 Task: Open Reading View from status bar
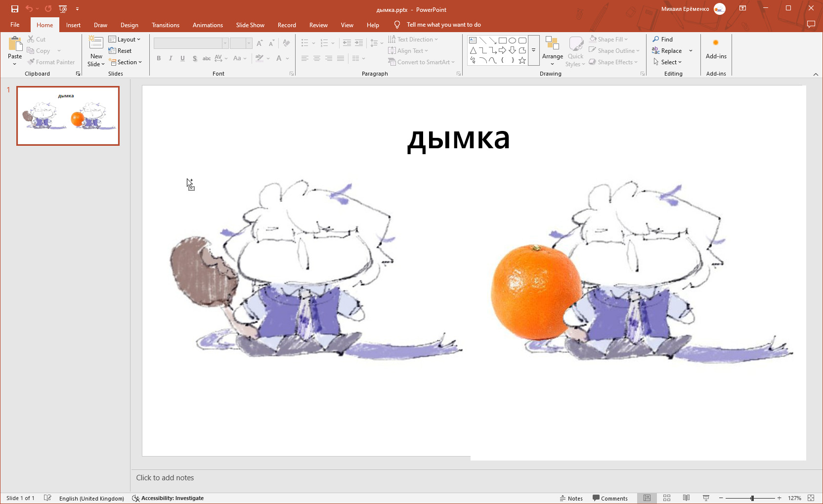[686, 498]
